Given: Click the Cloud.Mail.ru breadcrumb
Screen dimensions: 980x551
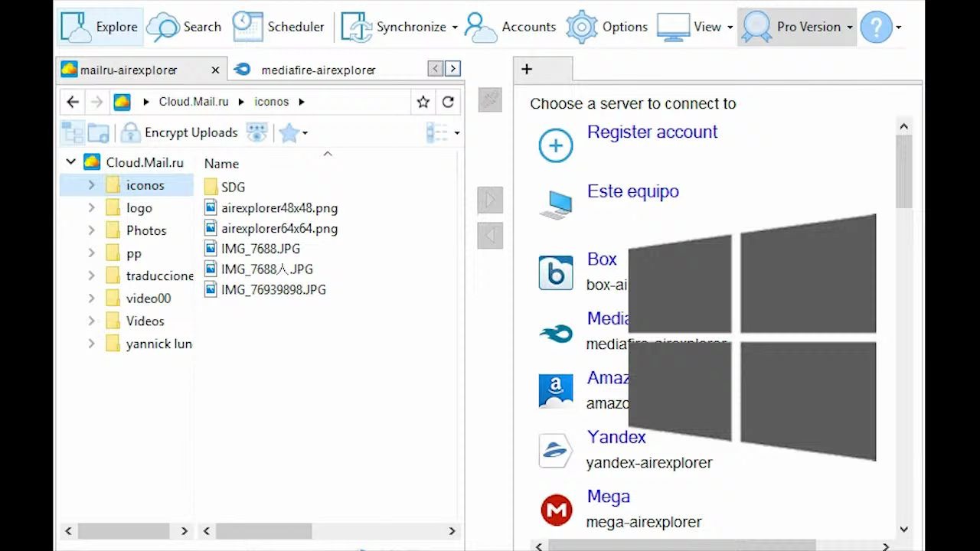Looking at the screenshot, I should point(194,102).
